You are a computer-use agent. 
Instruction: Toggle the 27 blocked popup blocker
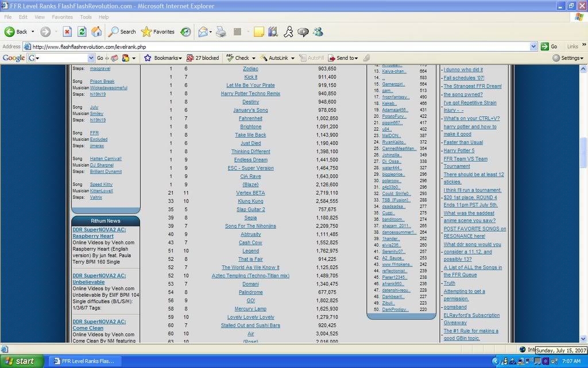(x=202, y=58)
